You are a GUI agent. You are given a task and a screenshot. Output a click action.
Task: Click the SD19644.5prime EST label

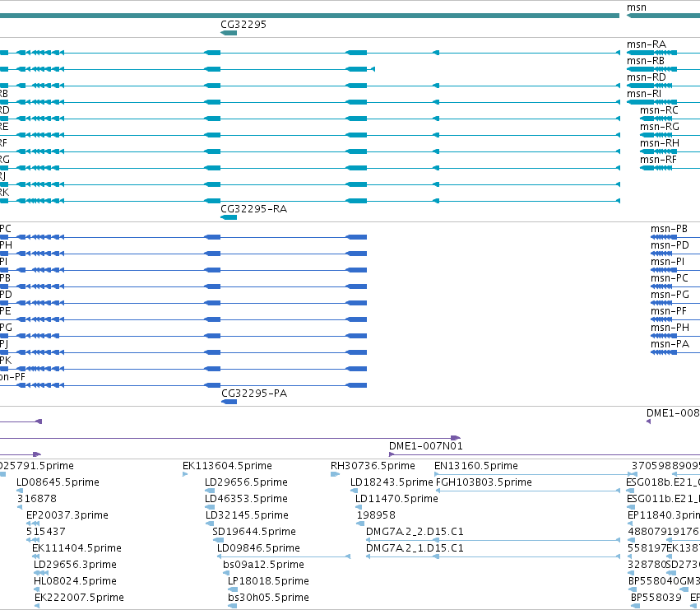click(x=254, y=532)
